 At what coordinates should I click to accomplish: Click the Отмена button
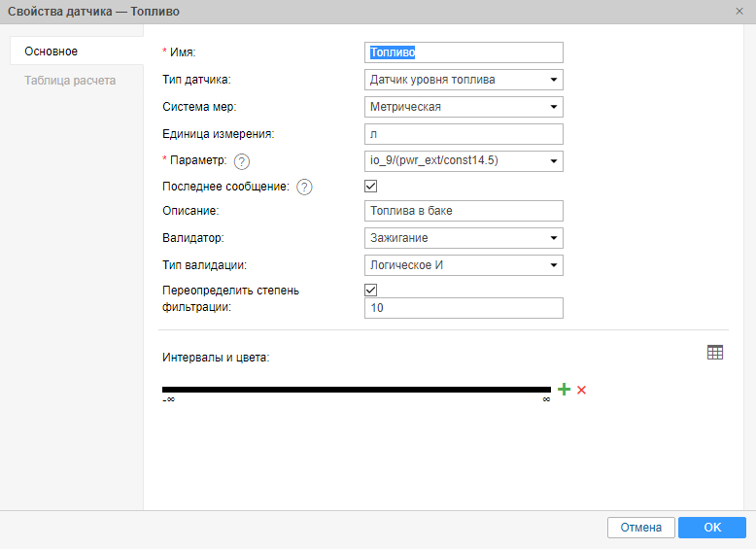[x=640, y=528]
